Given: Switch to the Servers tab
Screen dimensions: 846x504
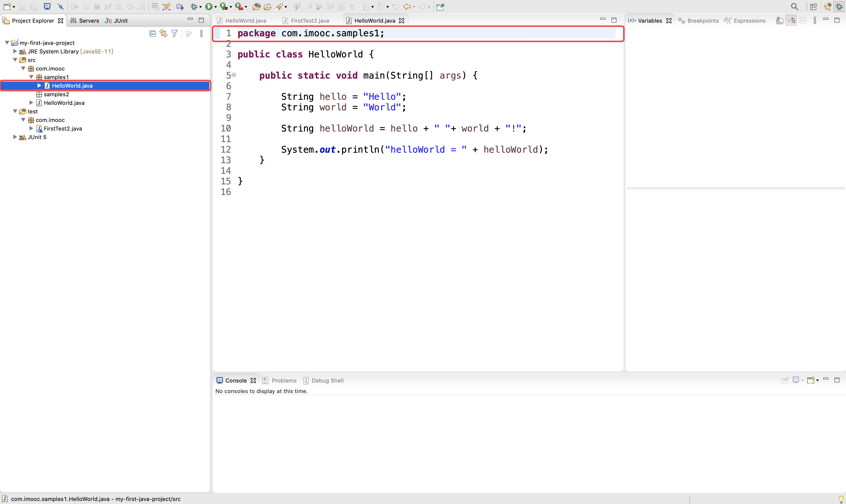Looking at the screenshot, I should [x=85, y=20].
